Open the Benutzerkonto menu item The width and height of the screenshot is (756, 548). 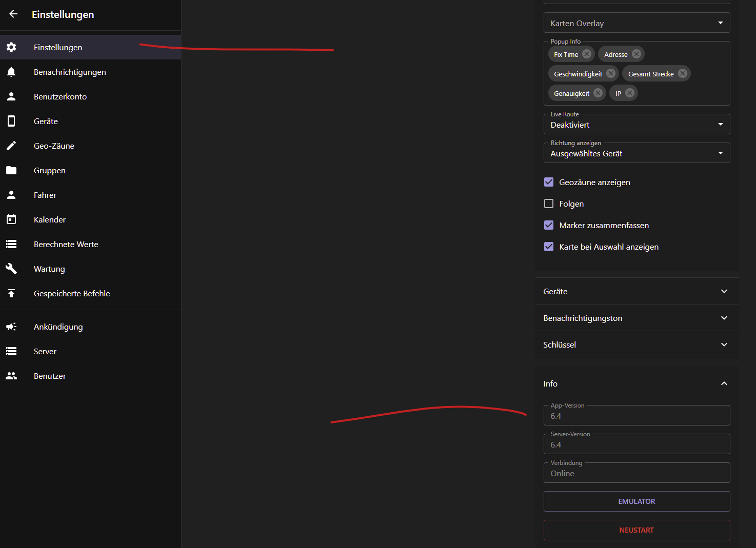click(x=90, y=96)
